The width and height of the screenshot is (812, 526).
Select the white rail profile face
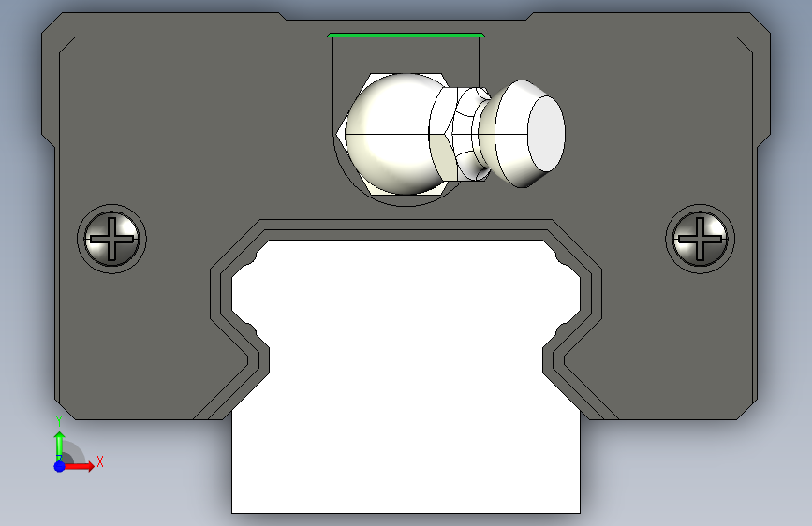click(x=406, y=375)
